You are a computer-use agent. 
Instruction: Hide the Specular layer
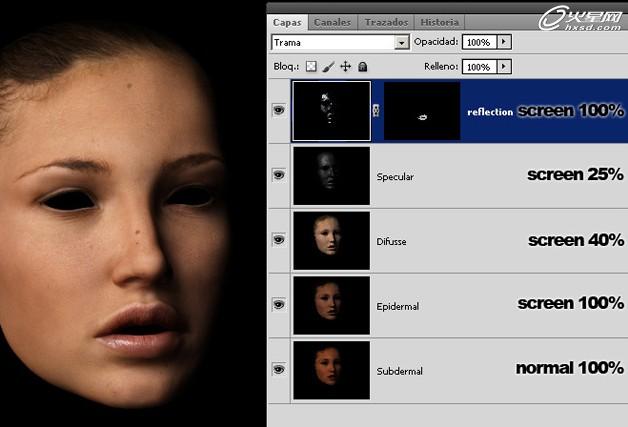[x=279, y=175]
